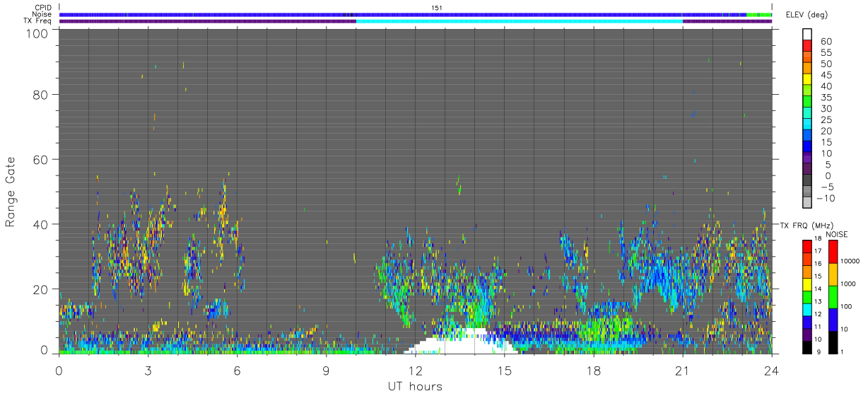The height and width of the screenshot is (401, 868).
Task: Pick the TX FRQ swatch between 14 and 15
Action: point(807,284)
